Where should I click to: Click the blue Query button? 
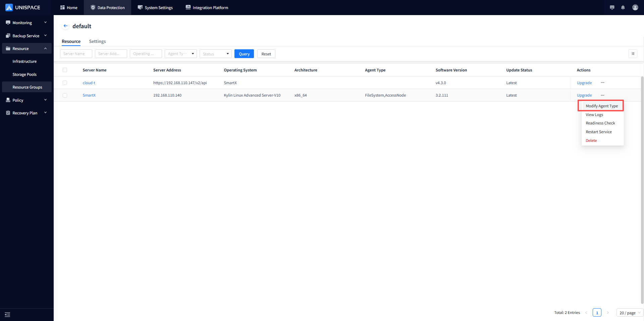pyautogui.click(x=244, y=54)
